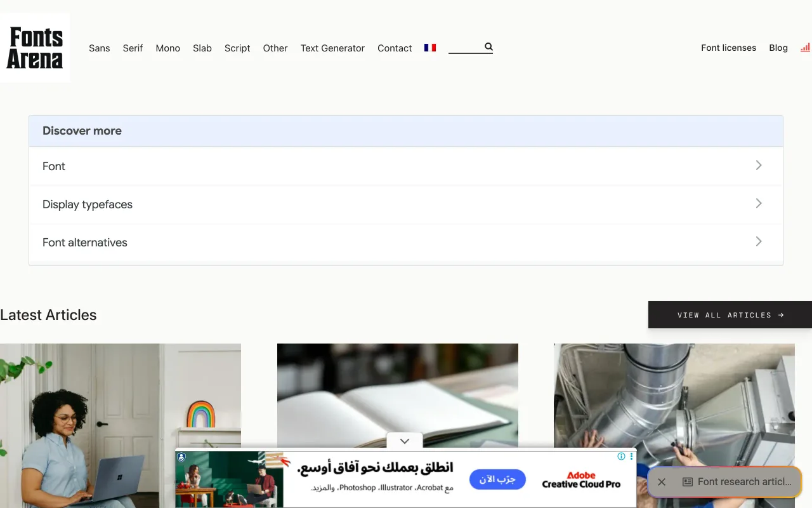
Task: Expand the Font suggestion row
Action: click(x=406, y=166)
